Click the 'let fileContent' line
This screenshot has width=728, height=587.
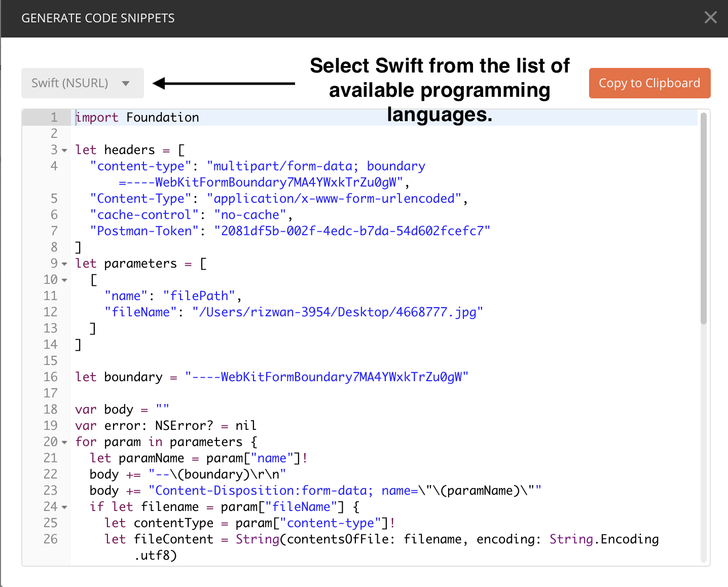tap(381, 539)
